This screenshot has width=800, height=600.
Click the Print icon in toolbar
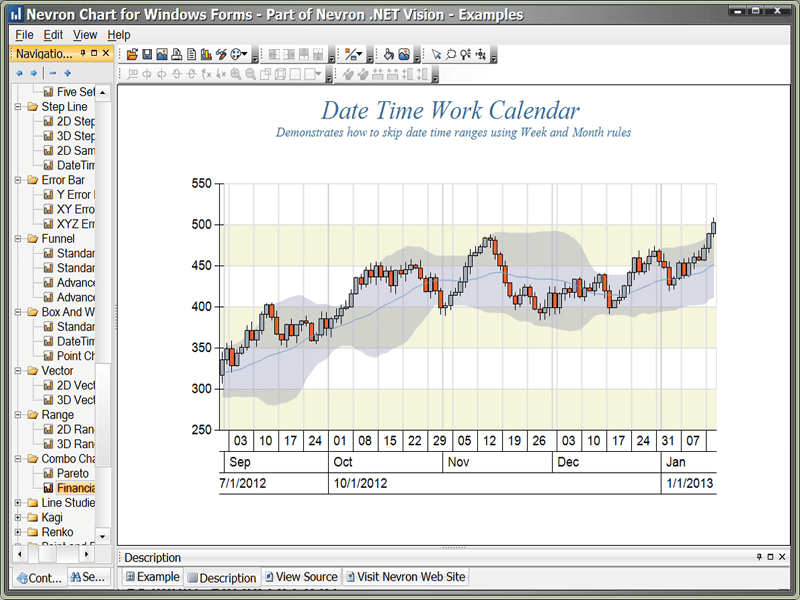176,54
